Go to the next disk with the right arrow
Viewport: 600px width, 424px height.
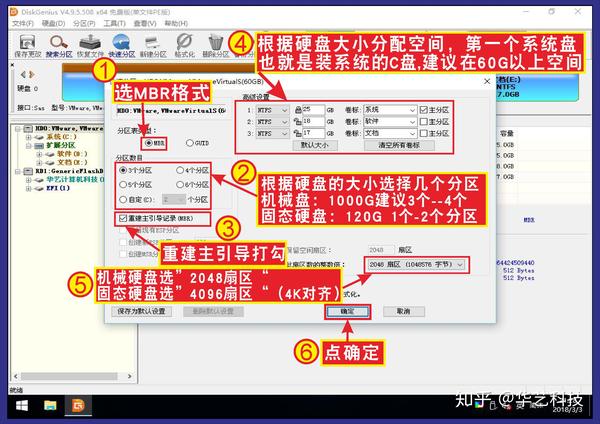[32, 74]
